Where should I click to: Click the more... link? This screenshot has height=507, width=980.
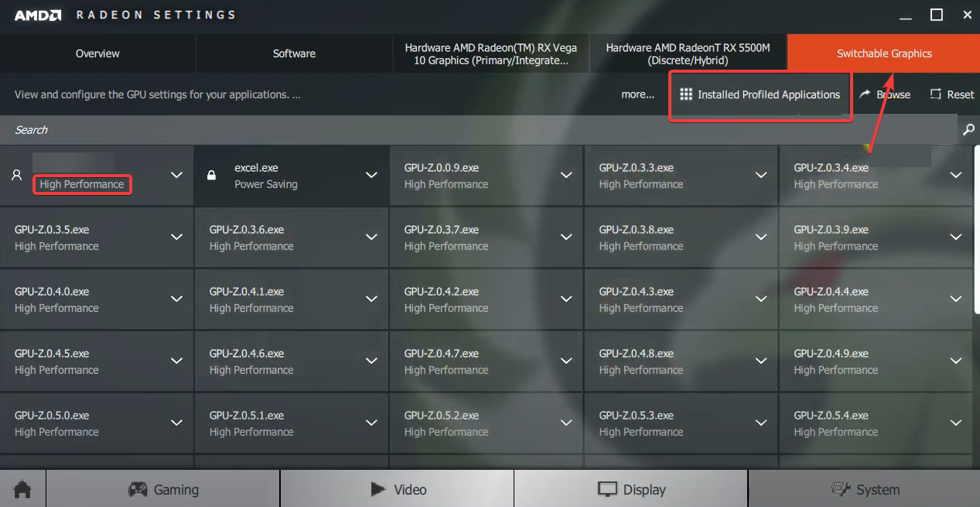coord(638,94)
